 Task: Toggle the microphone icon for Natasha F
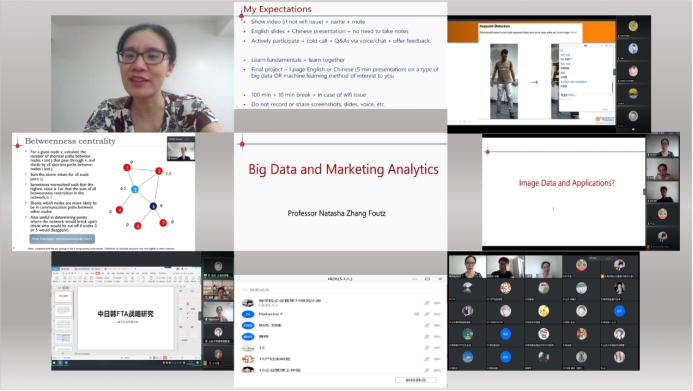pos(427,314)
